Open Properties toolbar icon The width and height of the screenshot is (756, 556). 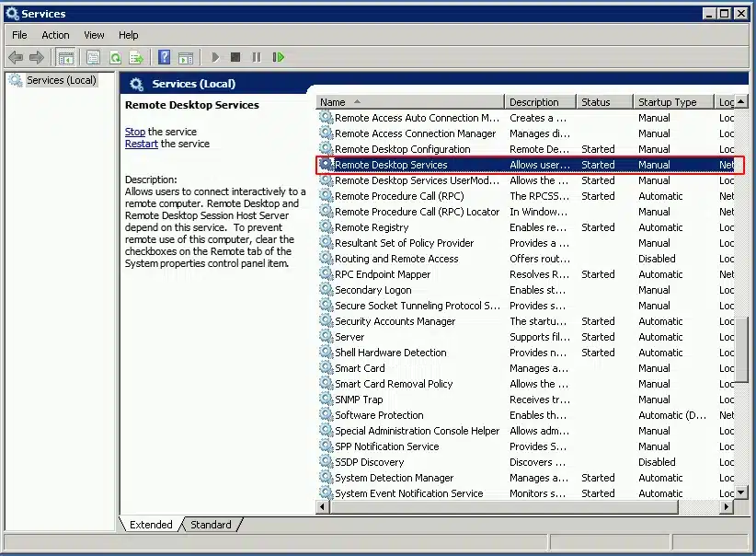point(93,57)
